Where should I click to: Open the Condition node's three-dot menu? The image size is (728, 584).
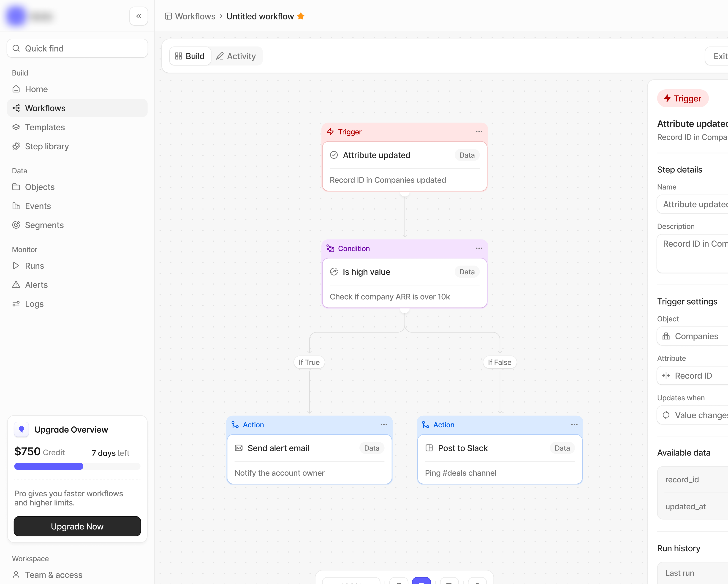coord(479,248)
